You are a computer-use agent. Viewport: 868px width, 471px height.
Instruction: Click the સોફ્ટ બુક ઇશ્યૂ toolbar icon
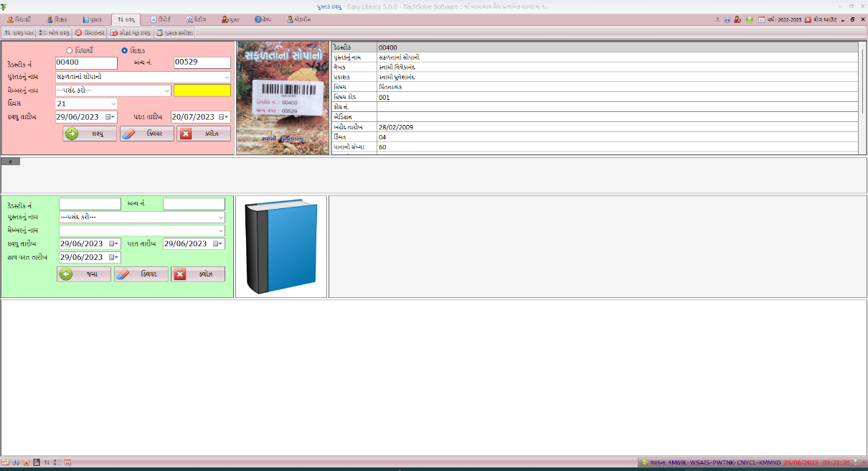129,32
